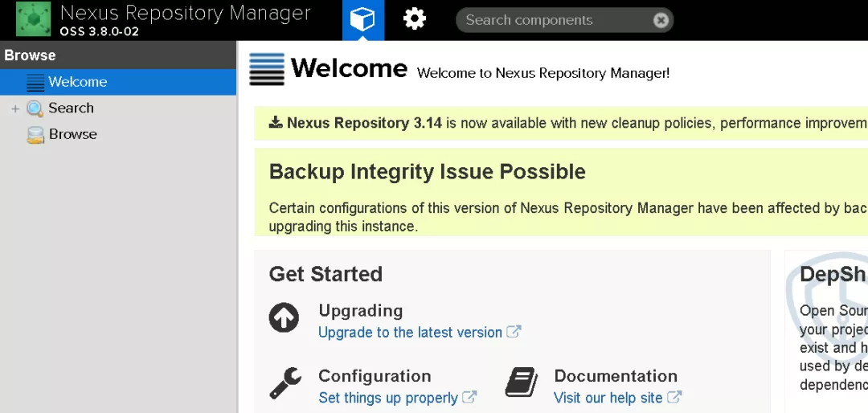Open Browse mode via the cube icon

[363, 19]
